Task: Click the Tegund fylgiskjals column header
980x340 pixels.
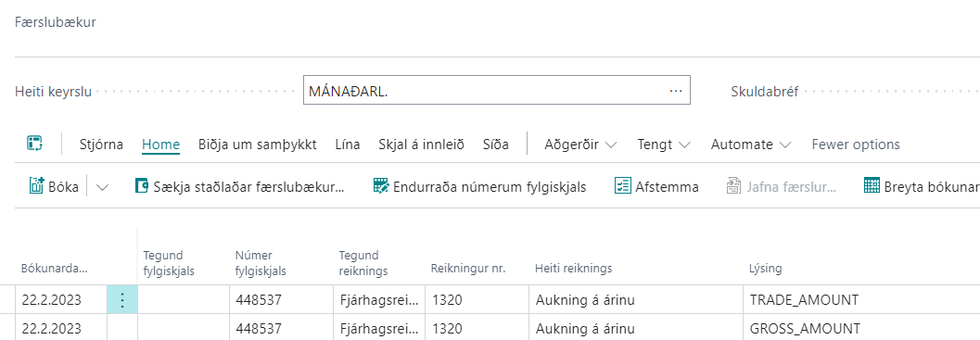Action: click(x=170, y=263)
